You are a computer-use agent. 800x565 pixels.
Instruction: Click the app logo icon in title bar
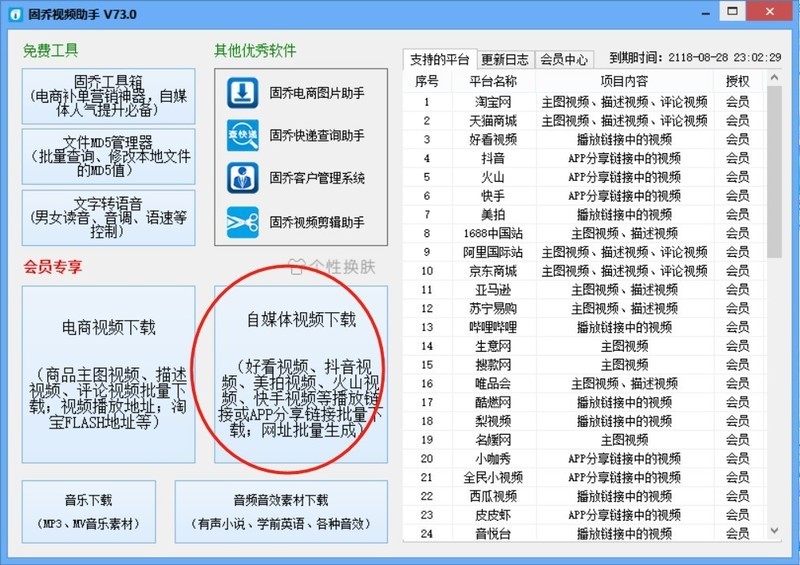(16, 14)
